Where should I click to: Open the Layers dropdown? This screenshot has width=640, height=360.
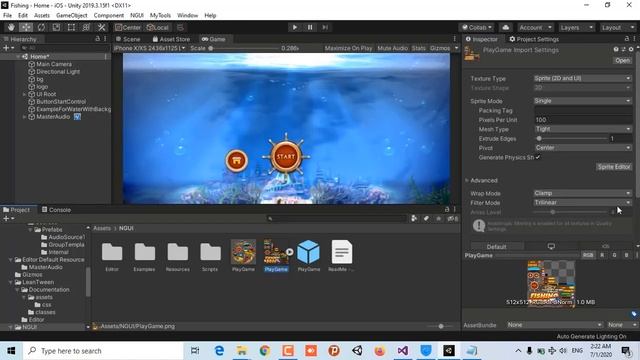point(576,27)
